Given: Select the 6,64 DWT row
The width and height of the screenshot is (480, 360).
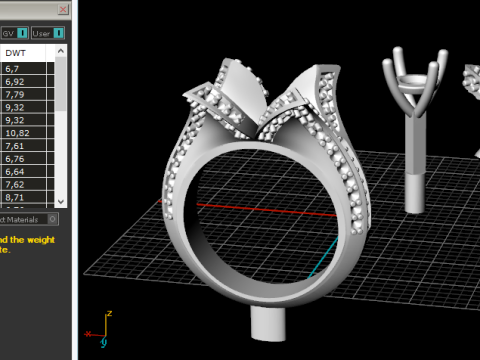Looking at the screenshot, I should click(x=23, y=172).
